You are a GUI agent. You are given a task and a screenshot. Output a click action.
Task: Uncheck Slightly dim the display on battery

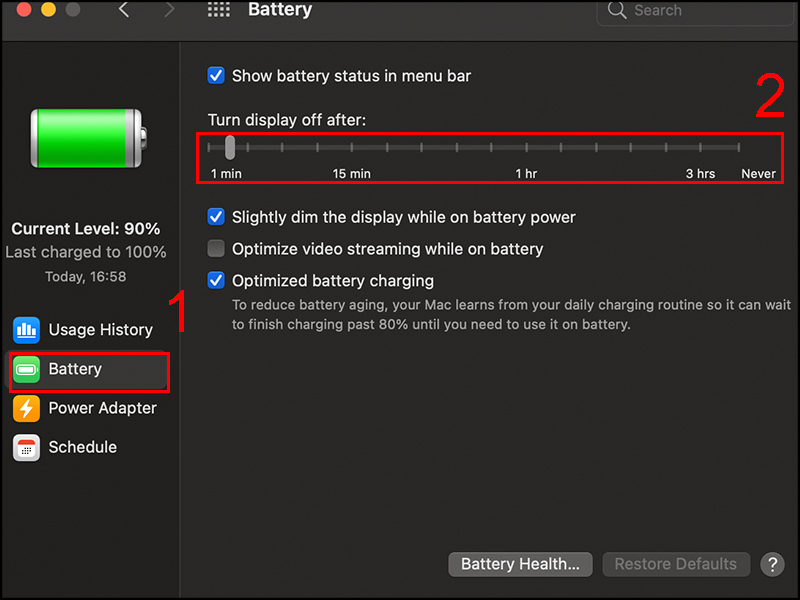pyautogui.click(x=216, y=217)
